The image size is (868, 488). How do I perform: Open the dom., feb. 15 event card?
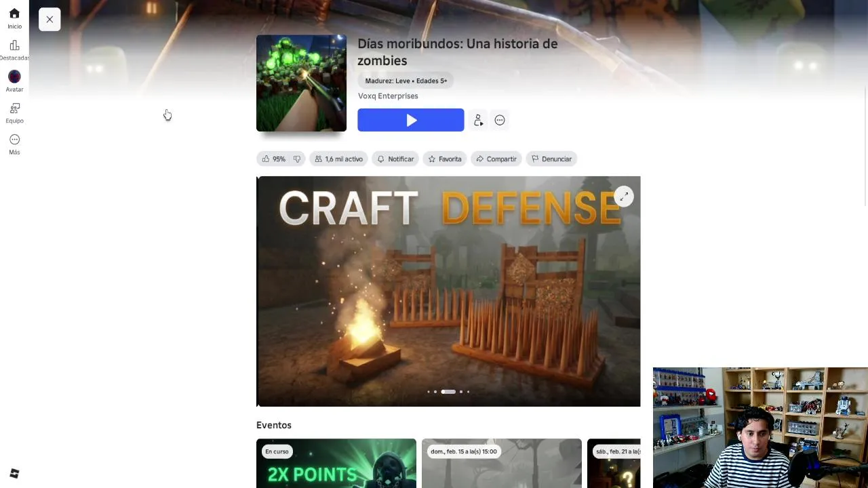502,463
